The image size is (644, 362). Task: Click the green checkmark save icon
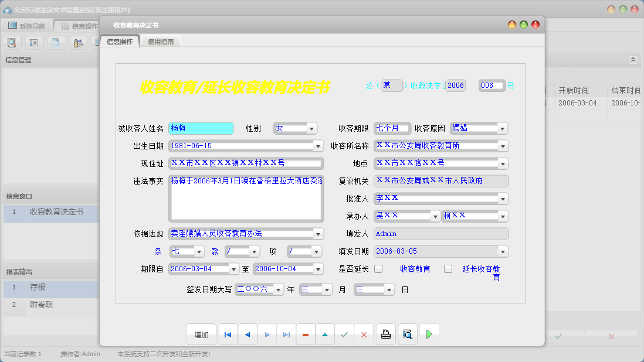click(344, 334)
